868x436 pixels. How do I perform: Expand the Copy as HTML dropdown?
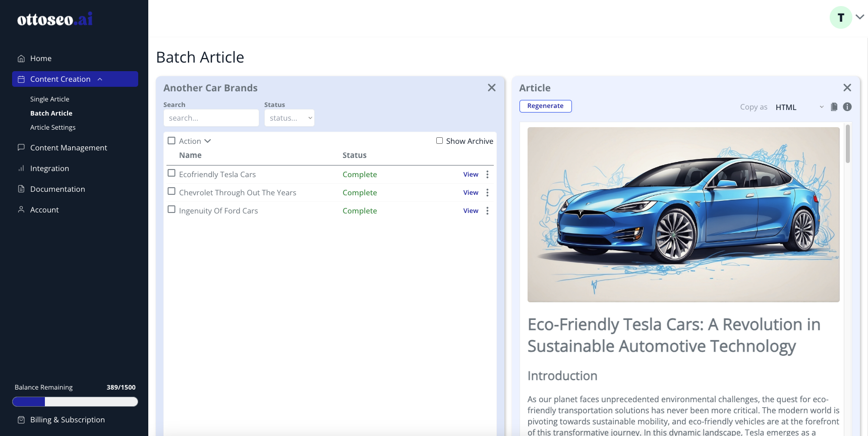[799, 107]
